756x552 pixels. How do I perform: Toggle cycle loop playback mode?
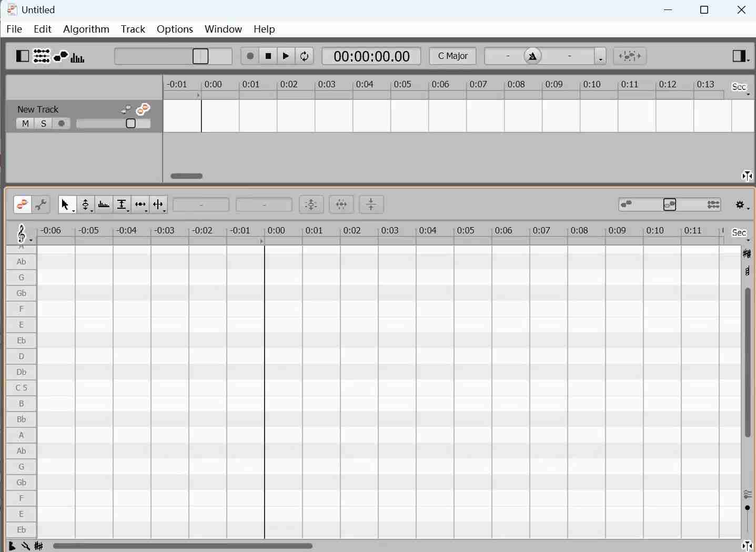[x=305, y=56]
